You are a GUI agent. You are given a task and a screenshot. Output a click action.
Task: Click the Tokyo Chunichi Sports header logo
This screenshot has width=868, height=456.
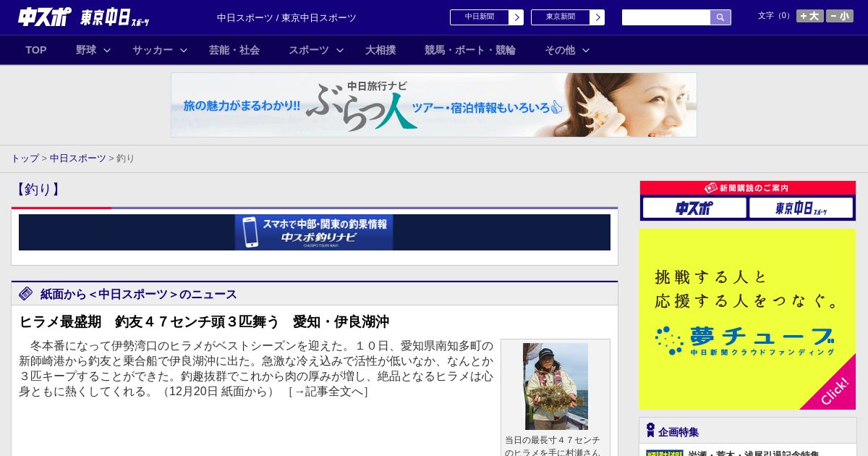[x=114, y=17]
